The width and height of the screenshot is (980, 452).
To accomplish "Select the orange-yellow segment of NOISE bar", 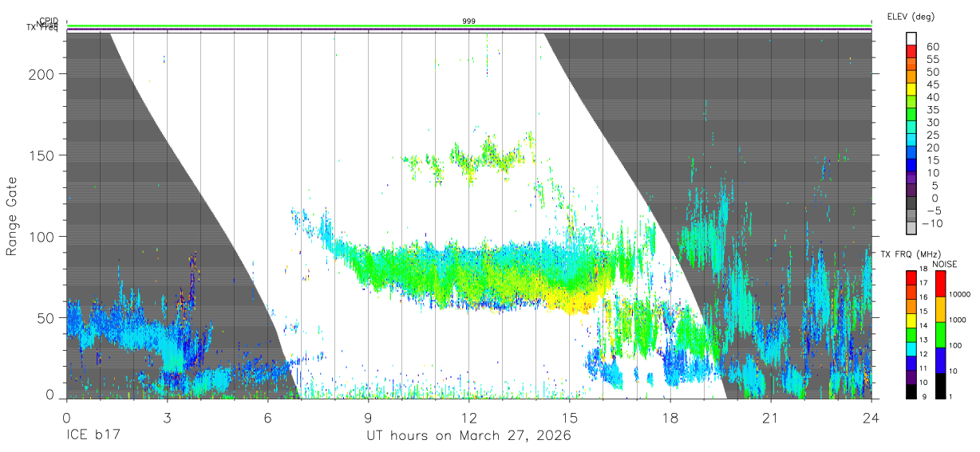I will click(939, 309).
